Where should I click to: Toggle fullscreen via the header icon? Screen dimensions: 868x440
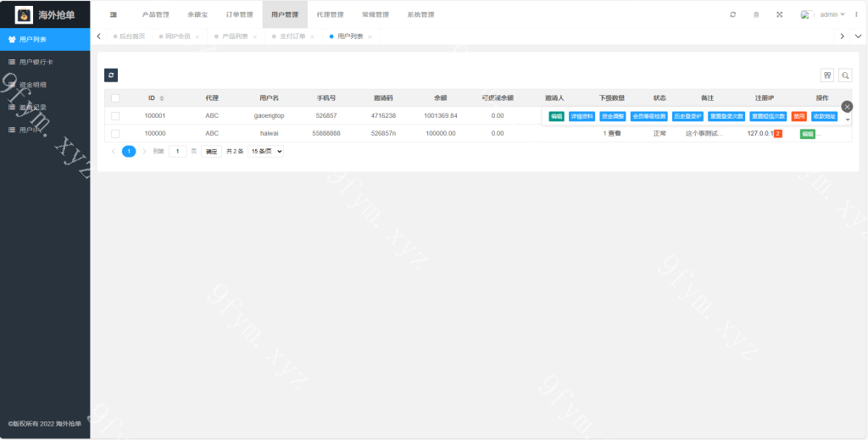click(x=780, y=15)
